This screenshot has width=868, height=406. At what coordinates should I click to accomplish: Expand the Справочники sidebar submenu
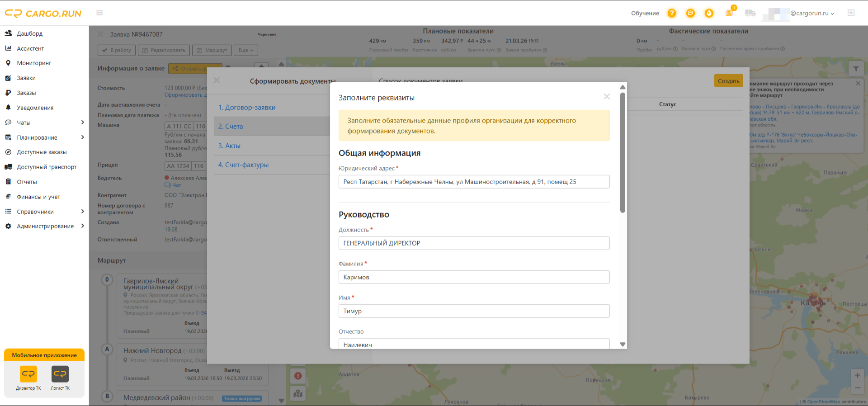click(x=82, y=212)
